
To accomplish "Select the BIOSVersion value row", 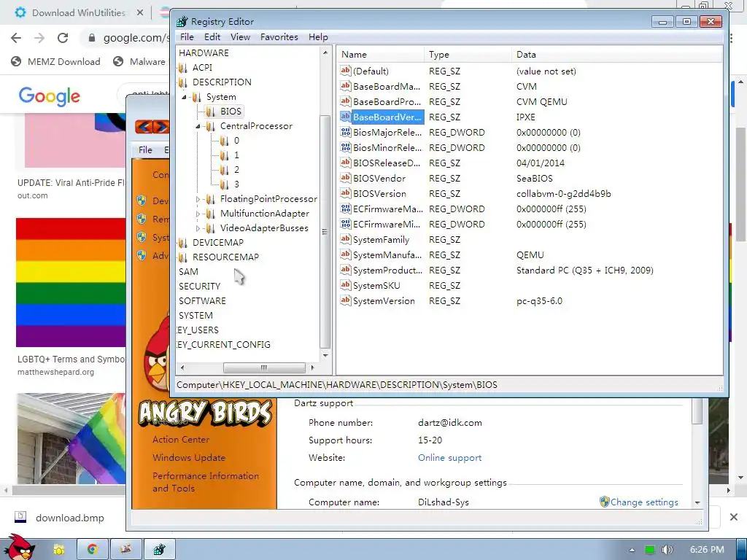I will pos(530,194).
